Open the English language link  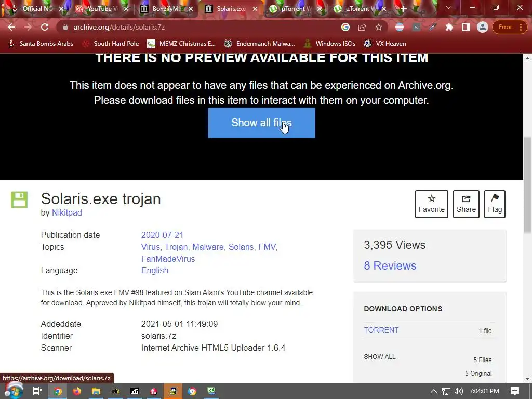(x=155, y=270)
